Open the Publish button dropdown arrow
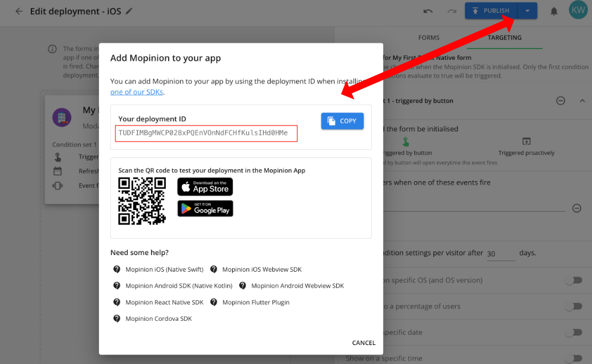The width and height of the screenshot is (592, 364). coord(527,10)
